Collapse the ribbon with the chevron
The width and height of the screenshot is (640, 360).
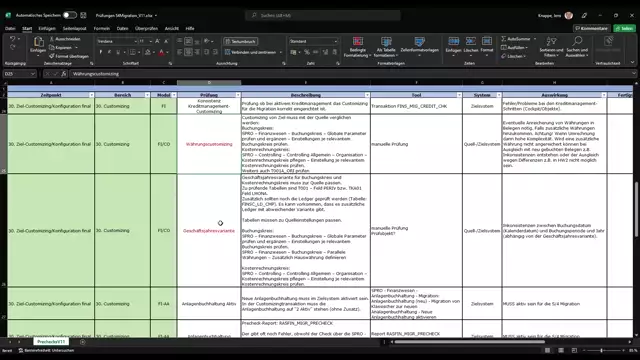pyautogui.click(x=632, y=62)
